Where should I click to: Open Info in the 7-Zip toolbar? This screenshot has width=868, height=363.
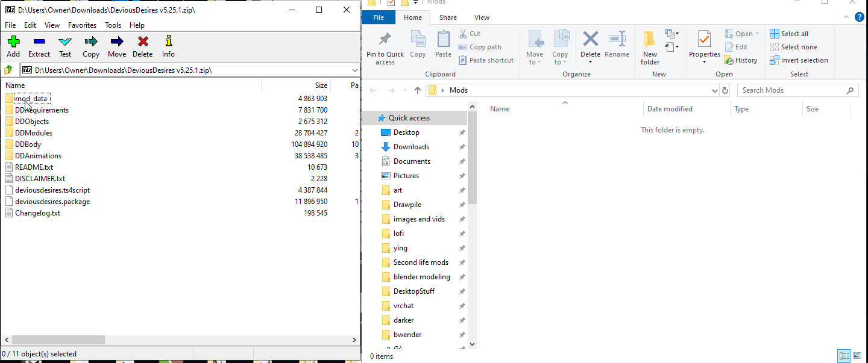click(x=168, y=47)
